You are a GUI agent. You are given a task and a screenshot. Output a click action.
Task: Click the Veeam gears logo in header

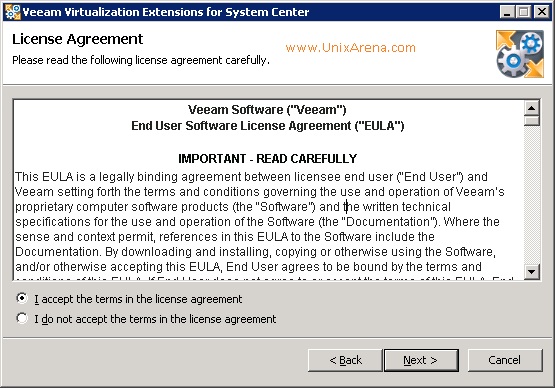[x=520, y=54]
